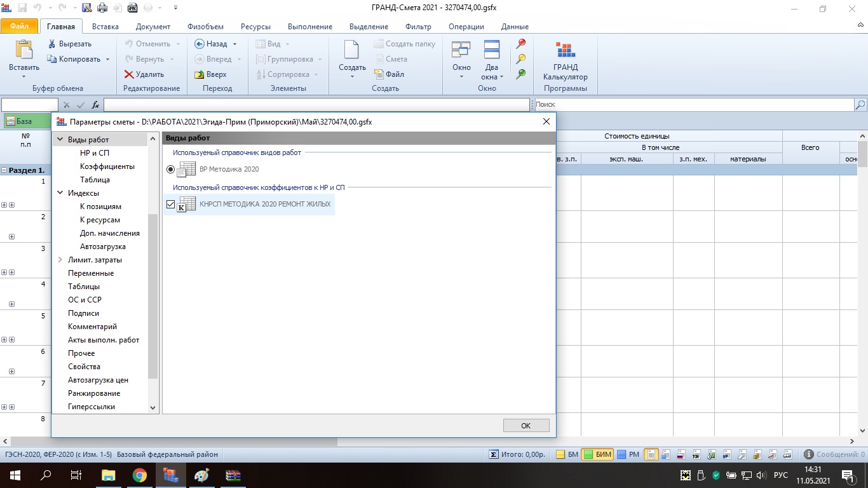The width and height of the screenshot is (868, 488).
Task: Click the formula bar input field
Action: point(316,105)
